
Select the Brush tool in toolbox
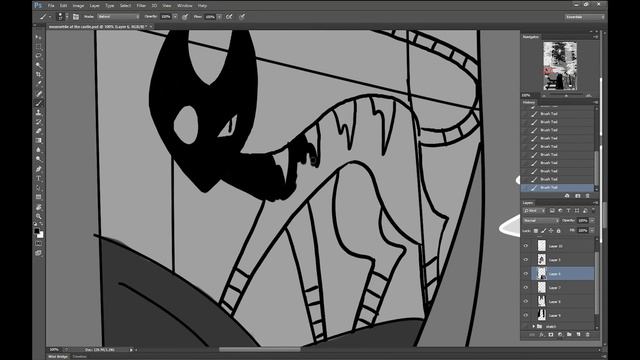tap(38, 103)
